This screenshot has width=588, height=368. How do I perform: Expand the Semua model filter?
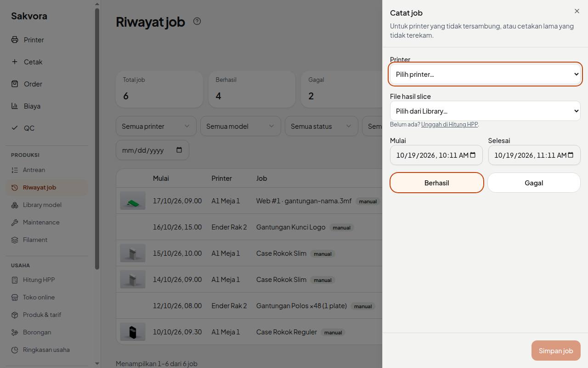(x=241, y=126)
